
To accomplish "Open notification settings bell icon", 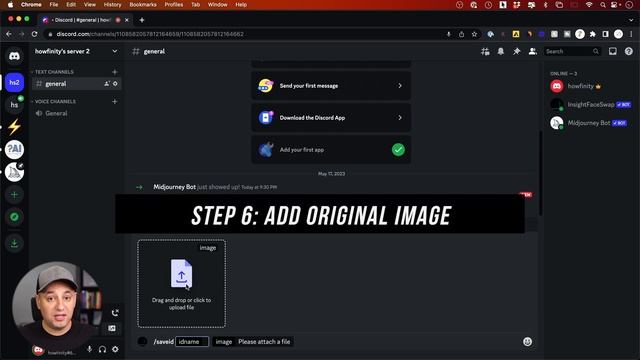I will click(501, 51).
